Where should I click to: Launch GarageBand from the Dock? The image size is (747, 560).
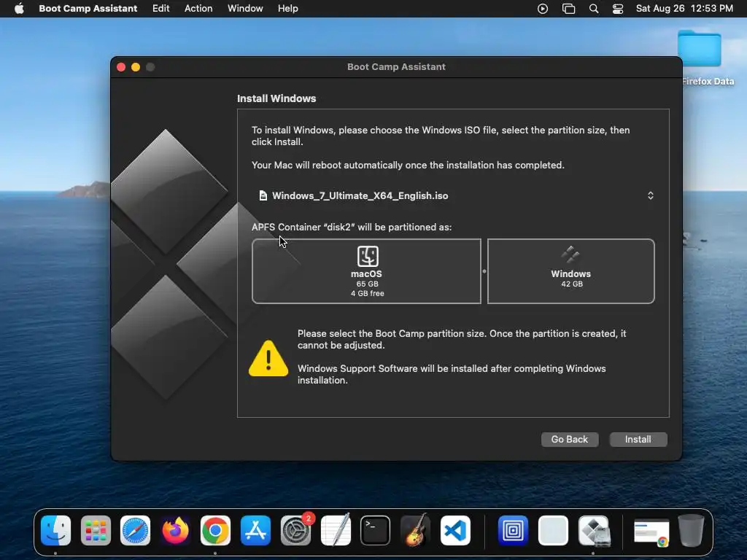pyautogui.click(x=415, y=531)
